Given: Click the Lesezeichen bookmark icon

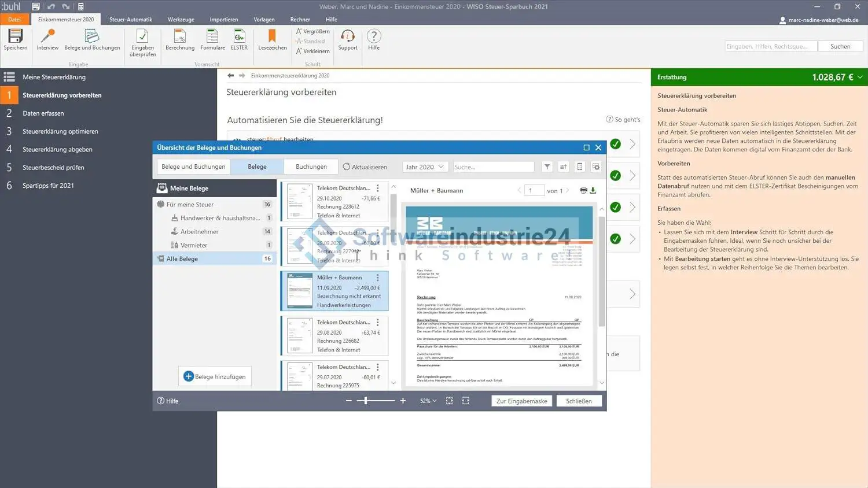Looking at the screenshot, I should point(272,37).
